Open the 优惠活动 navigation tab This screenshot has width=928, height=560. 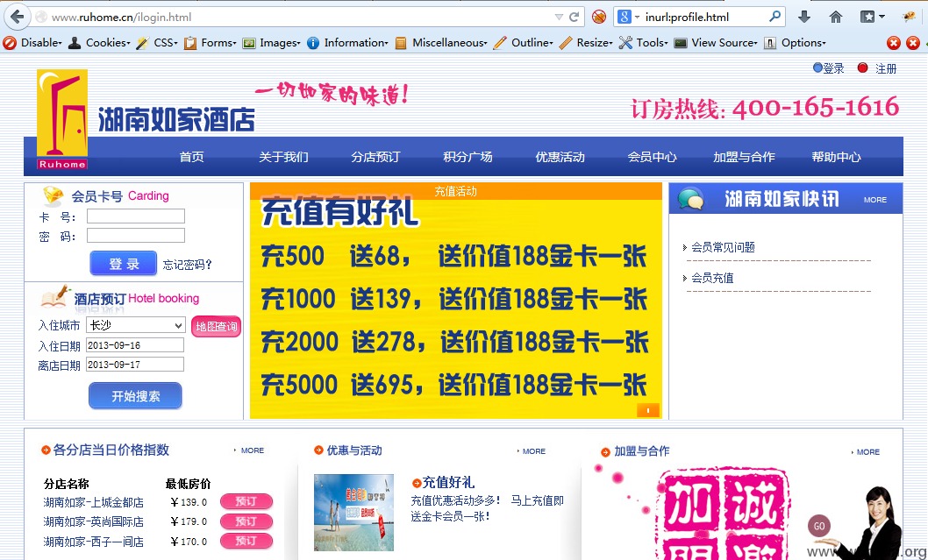560,157
